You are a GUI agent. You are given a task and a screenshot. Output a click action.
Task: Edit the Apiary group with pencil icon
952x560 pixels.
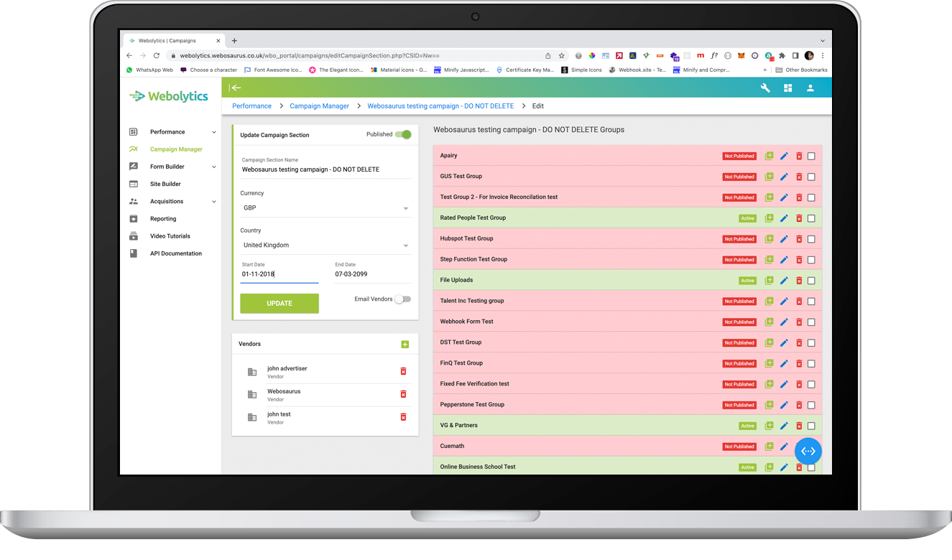tap(784, 156)
